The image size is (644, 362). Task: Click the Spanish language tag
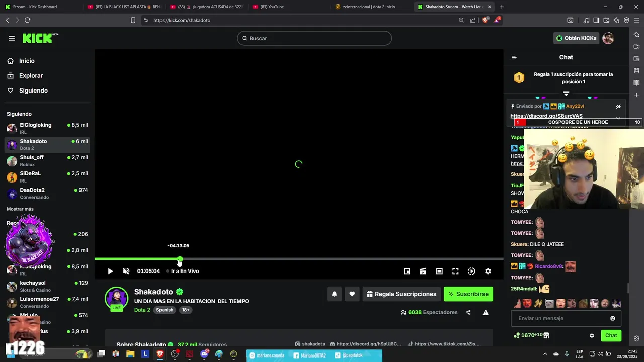[x=165, y=310]
